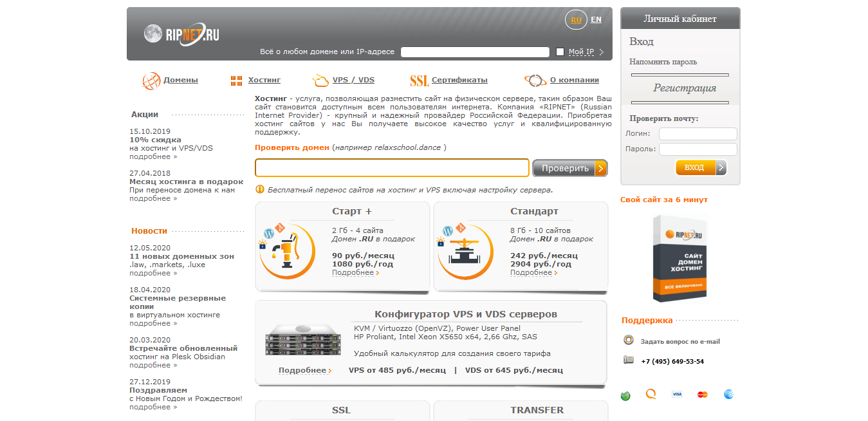Click the VPS / VDS cloud icon
Screen dimensions: 868x421
[x=320, y=80]
